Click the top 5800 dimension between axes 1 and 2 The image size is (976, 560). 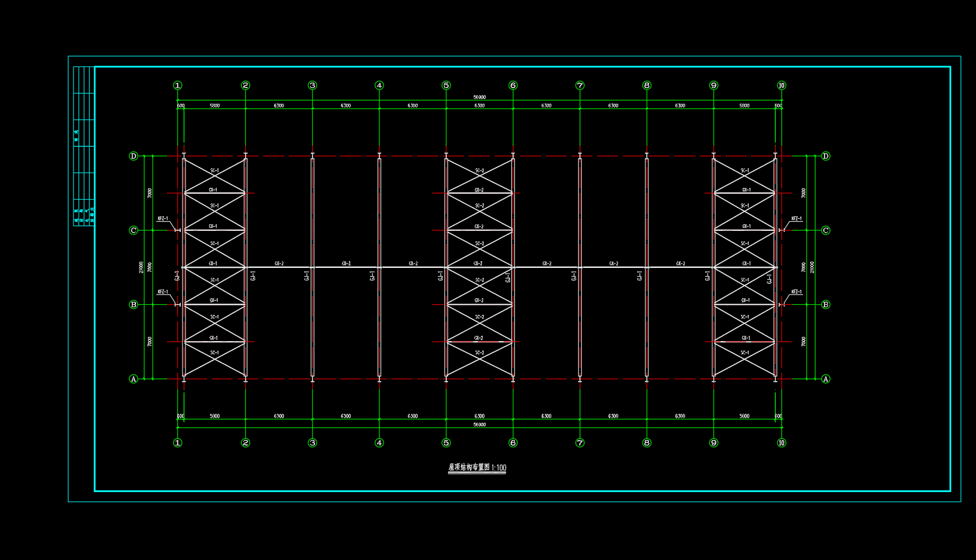pyautogui.click(x=215, y=106)
